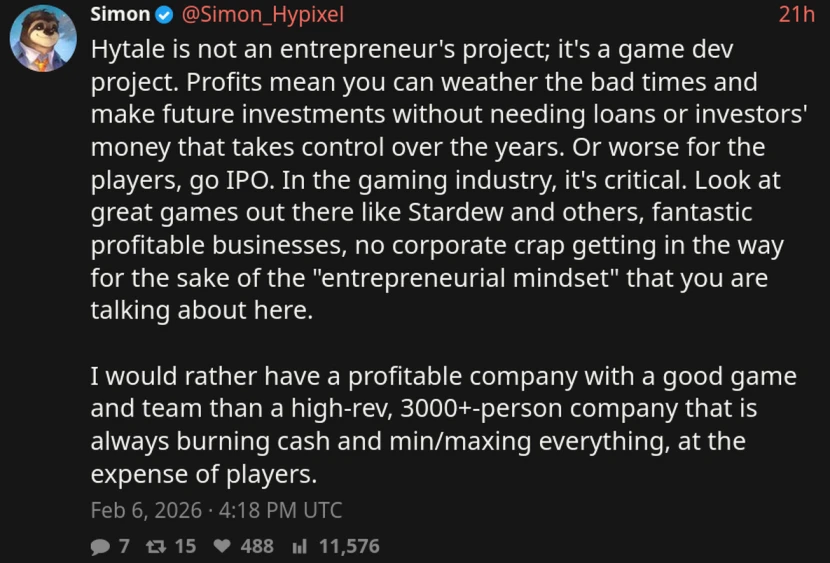Viewport: 830px width, 563px height.
Task: Open the 21h timestamp permalink
Action: coord(797,15)
